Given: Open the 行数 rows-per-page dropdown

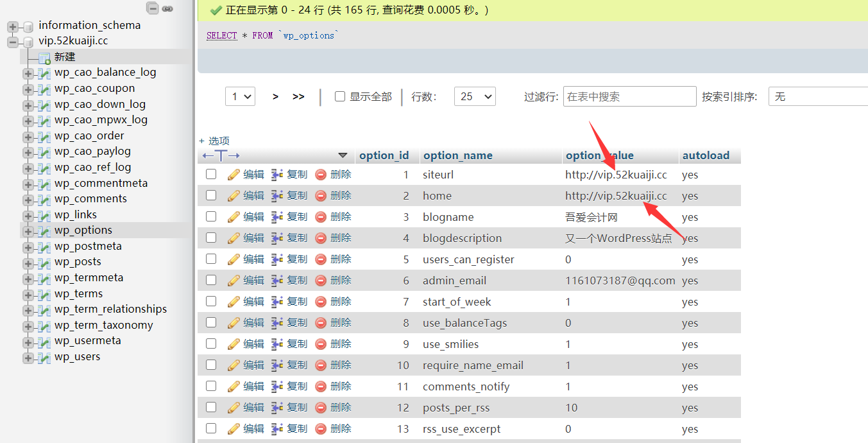Looking at the screenshot, I should 475,96.
